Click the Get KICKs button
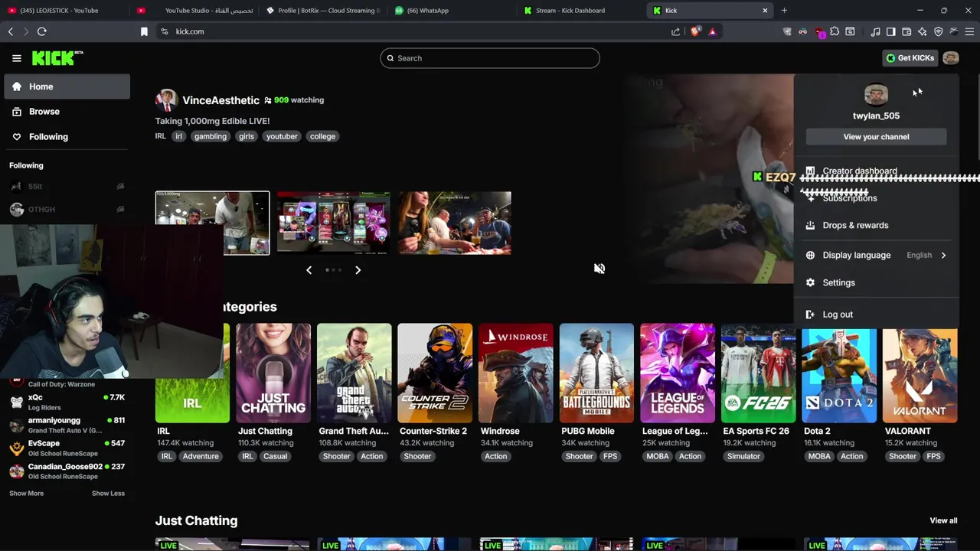The width and height of the screenshot is (980, 551). (x=910, y=58)
